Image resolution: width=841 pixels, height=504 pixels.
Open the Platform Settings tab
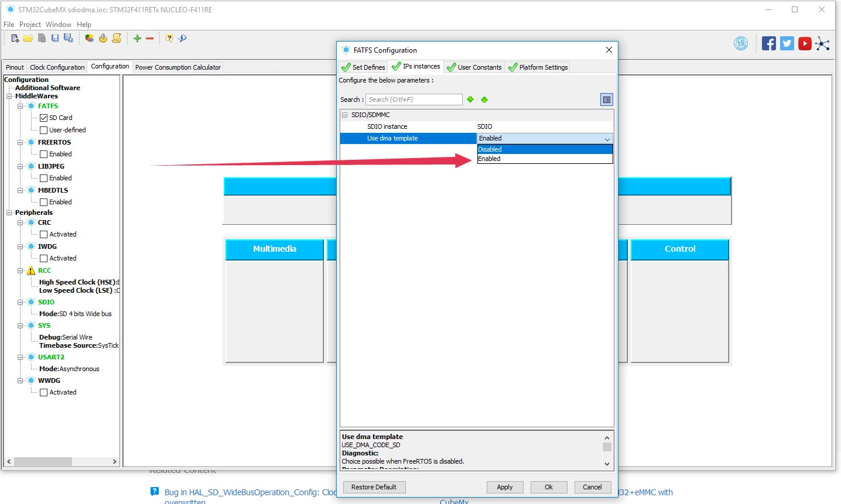[538, 67]
